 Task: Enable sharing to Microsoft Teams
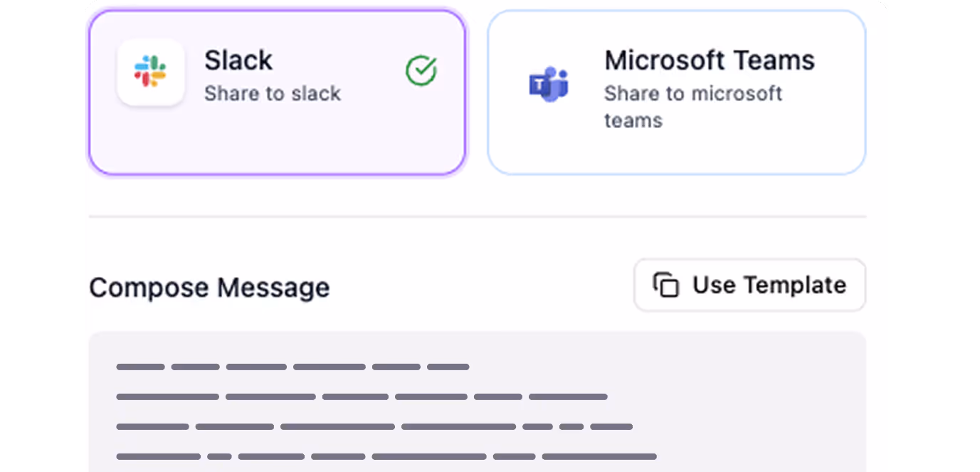coord(676,91)
